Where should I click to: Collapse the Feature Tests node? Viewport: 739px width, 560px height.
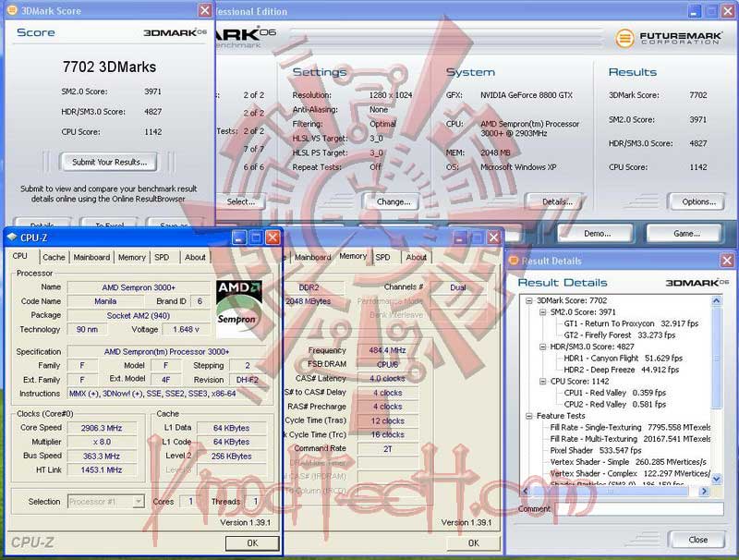[x=528, y=416]
